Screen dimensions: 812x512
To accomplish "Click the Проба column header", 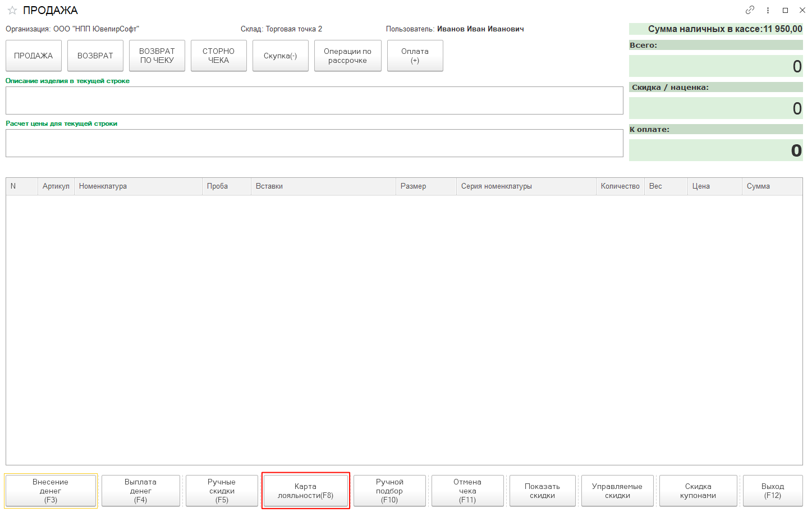I will [227, 186].
